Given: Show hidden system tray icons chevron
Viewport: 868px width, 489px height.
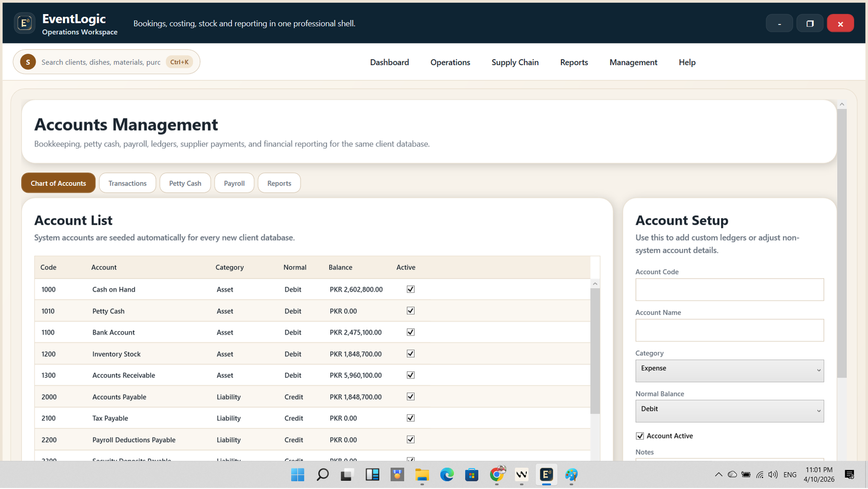Looking at the screenshot, I should (718, 475).
